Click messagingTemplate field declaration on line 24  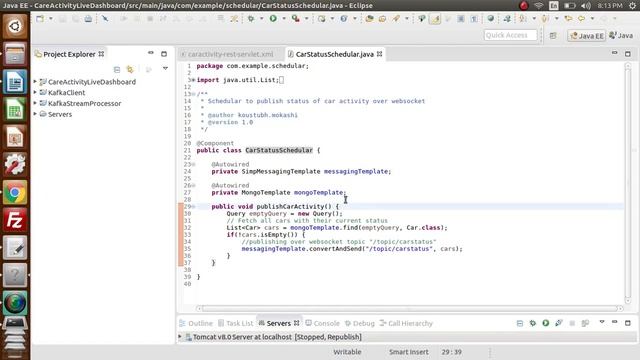tap(357, 171)
